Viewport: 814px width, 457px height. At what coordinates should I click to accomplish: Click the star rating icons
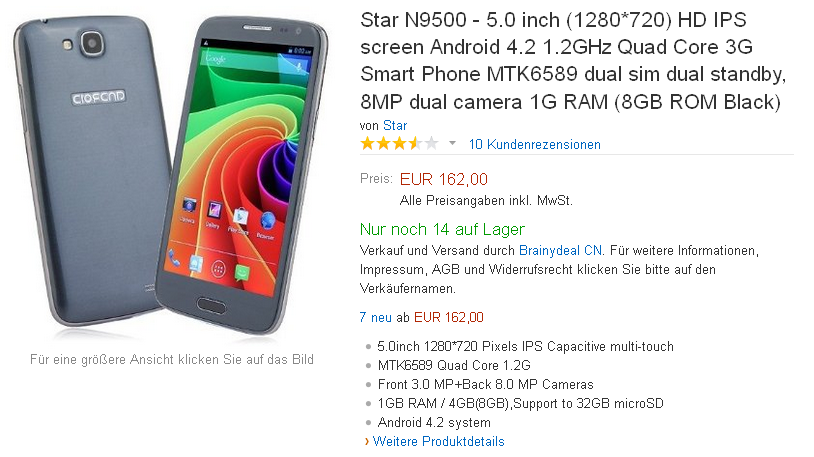coord(399,143)
